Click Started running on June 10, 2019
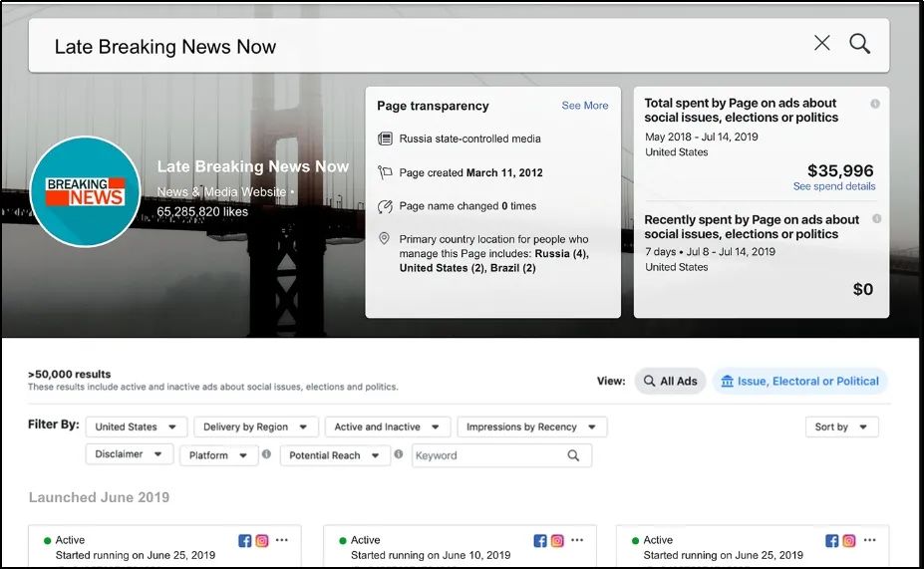Viewport: 924px width, 569px height. pyautogui.click(x=431, y=555)
